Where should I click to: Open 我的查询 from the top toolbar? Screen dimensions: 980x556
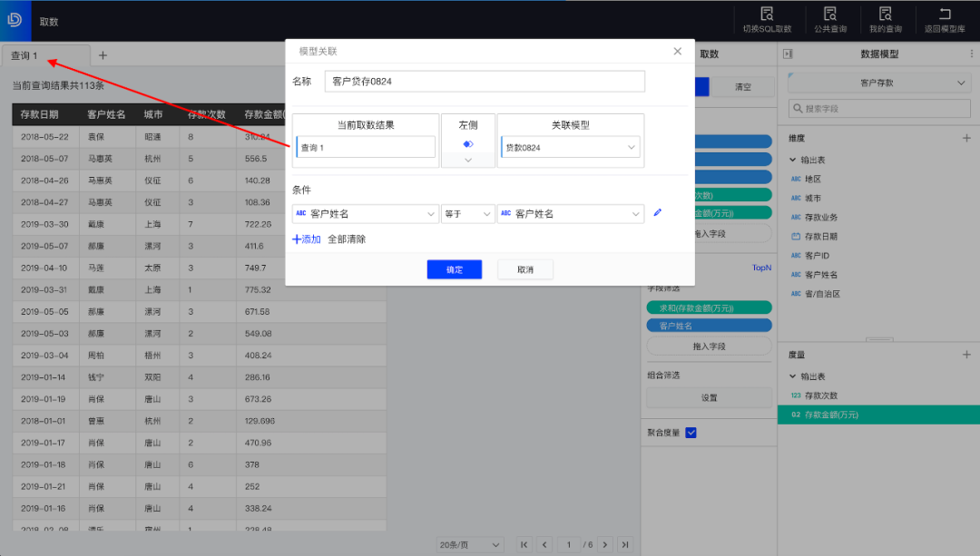click(886, 19)
